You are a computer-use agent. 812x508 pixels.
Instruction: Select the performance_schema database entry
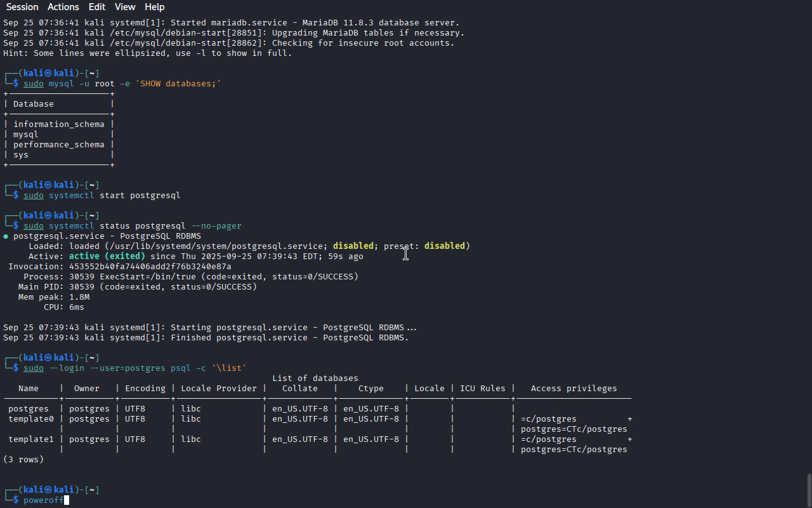[58, 145]
